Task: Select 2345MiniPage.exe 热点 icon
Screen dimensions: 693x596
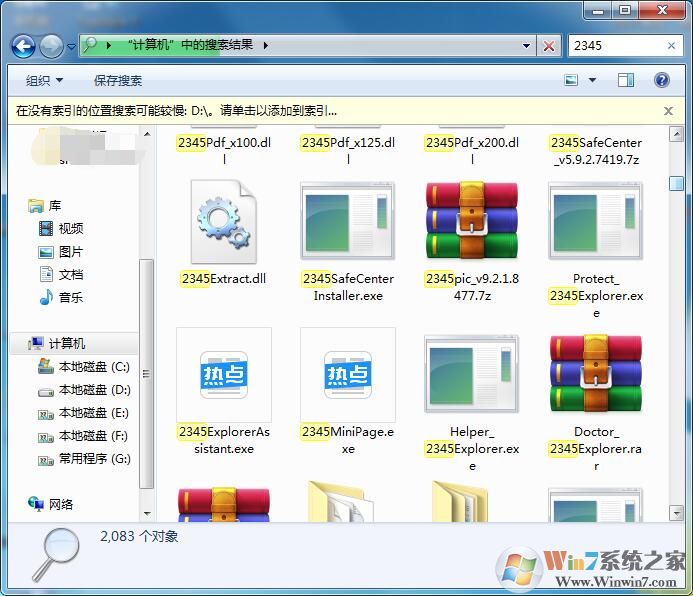Action: [x=348, y=374]
